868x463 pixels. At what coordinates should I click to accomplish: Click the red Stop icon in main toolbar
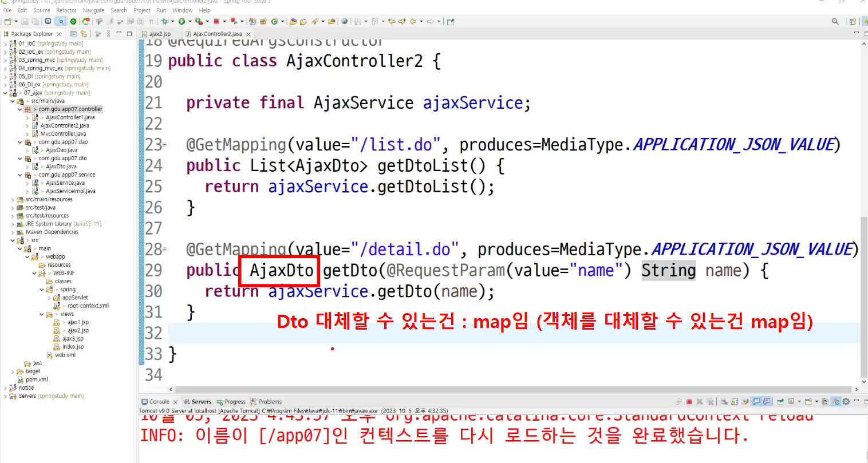coord(216,21)
